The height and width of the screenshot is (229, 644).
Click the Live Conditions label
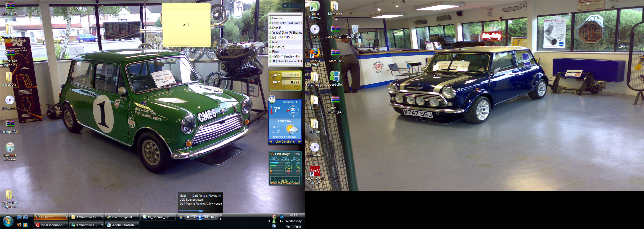pyautogui.click(x=285, y=142)
